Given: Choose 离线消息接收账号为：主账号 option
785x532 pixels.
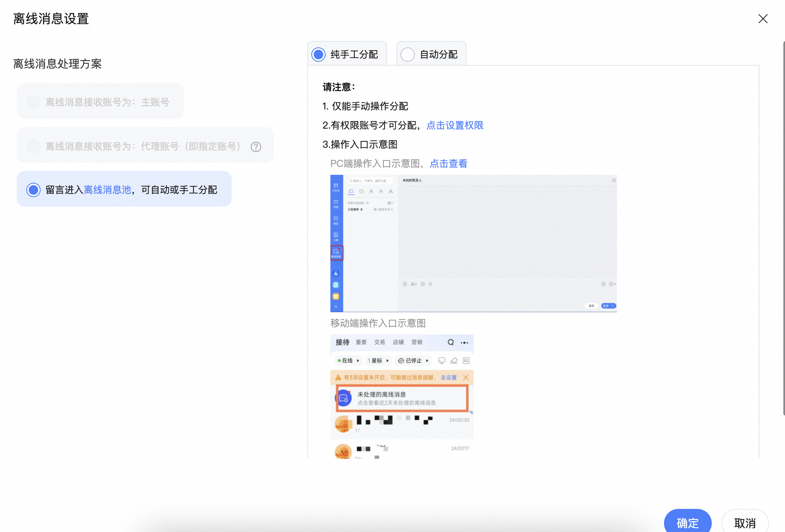Looking at the screenshot, I should point(100,101).
